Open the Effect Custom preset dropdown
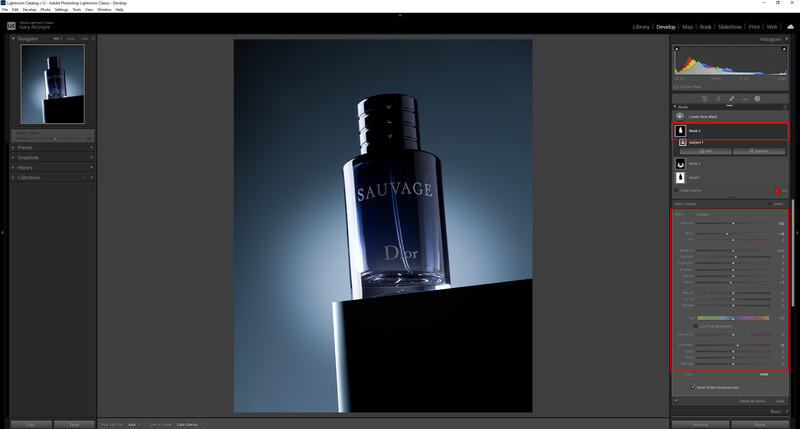 tap(705, 214)
